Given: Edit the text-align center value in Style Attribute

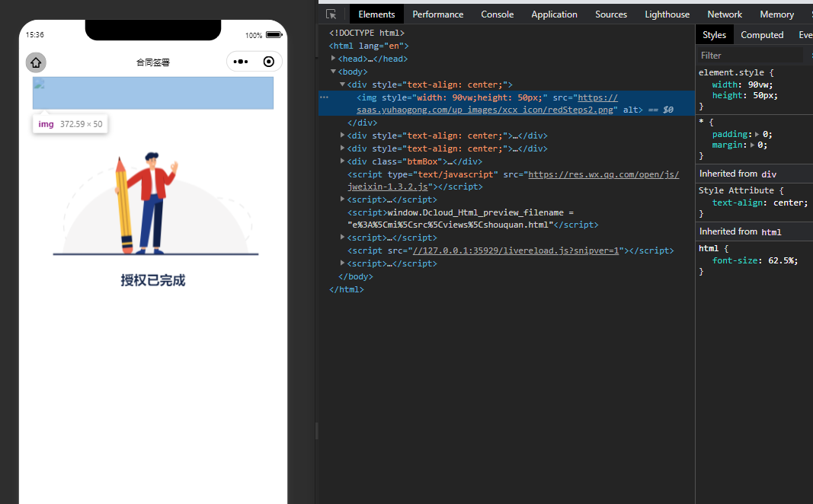Looking at the screenshot, I should click(x=789, y=203).
